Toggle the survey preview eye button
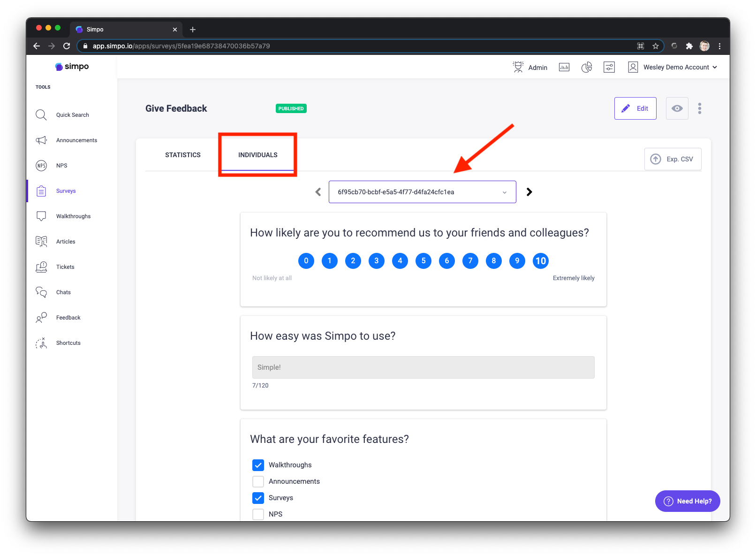 pos(677,108)
